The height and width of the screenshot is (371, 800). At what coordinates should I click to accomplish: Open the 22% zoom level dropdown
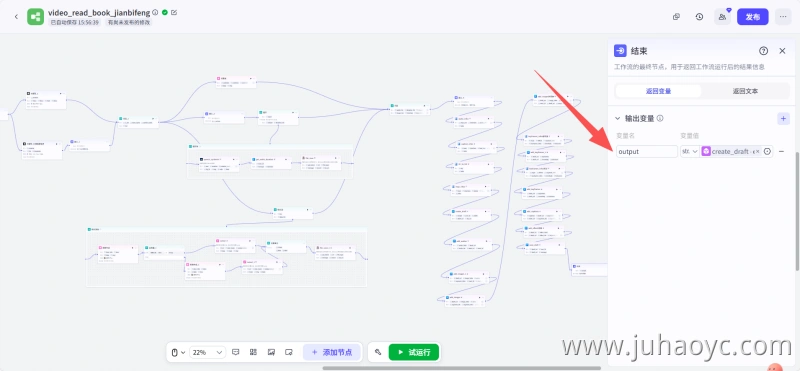(207, 352)
